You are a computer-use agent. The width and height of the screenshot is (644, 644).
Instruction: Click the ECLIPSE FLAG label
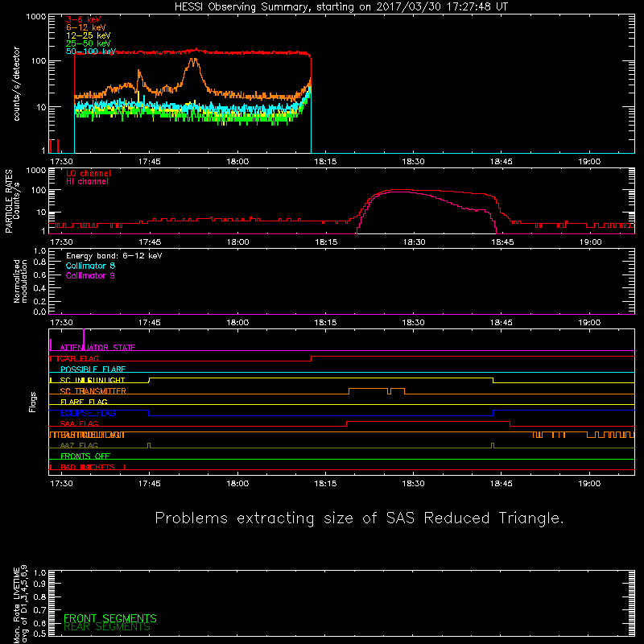pos(88,413)
